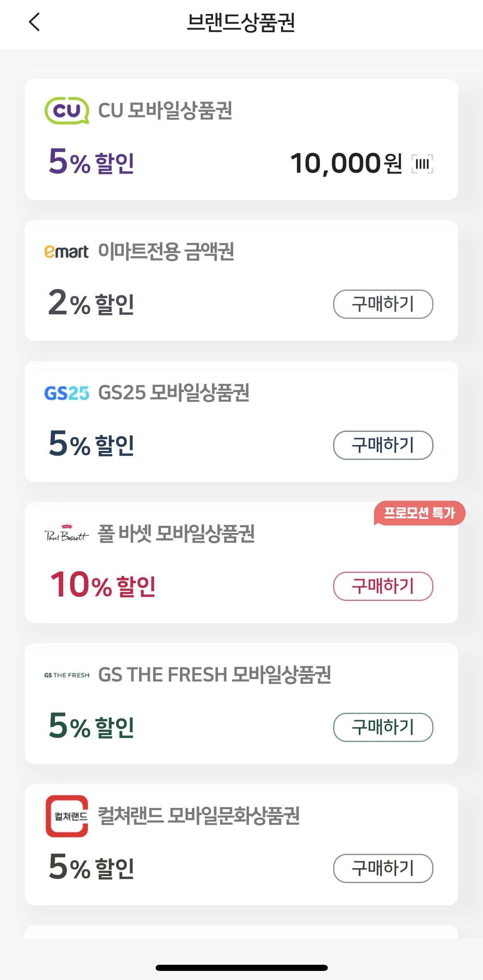Click 구매하기 for GS25 모바일상품권

383,445
